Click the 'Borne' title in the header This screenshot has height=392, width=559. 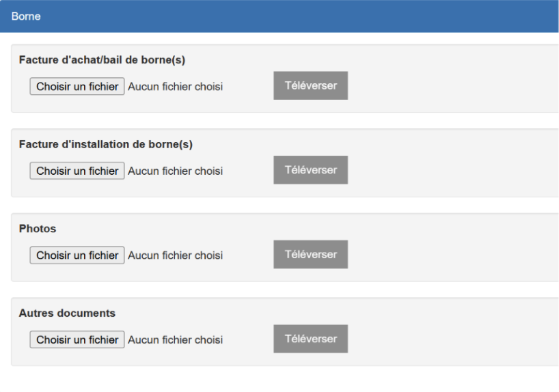(26, 16)
